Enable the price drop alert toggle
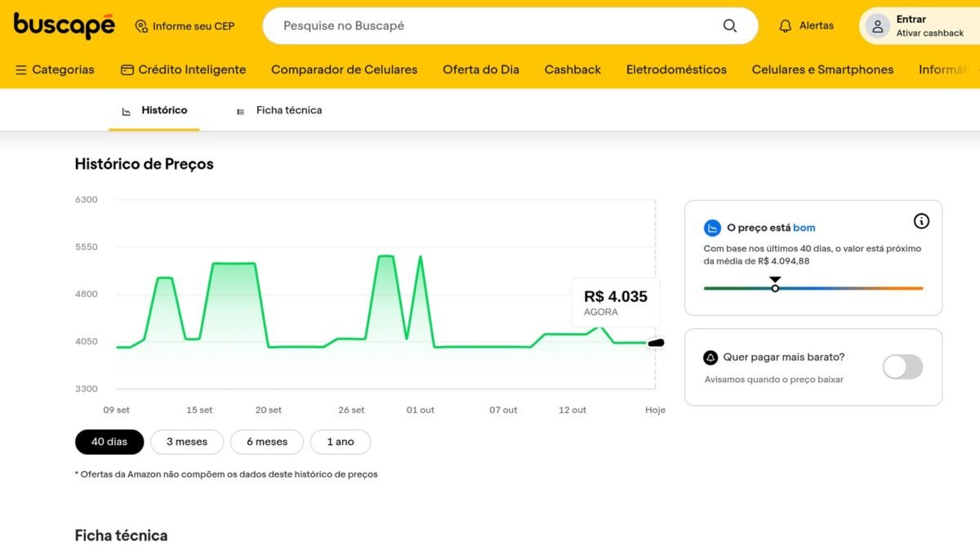 (902, 367)
